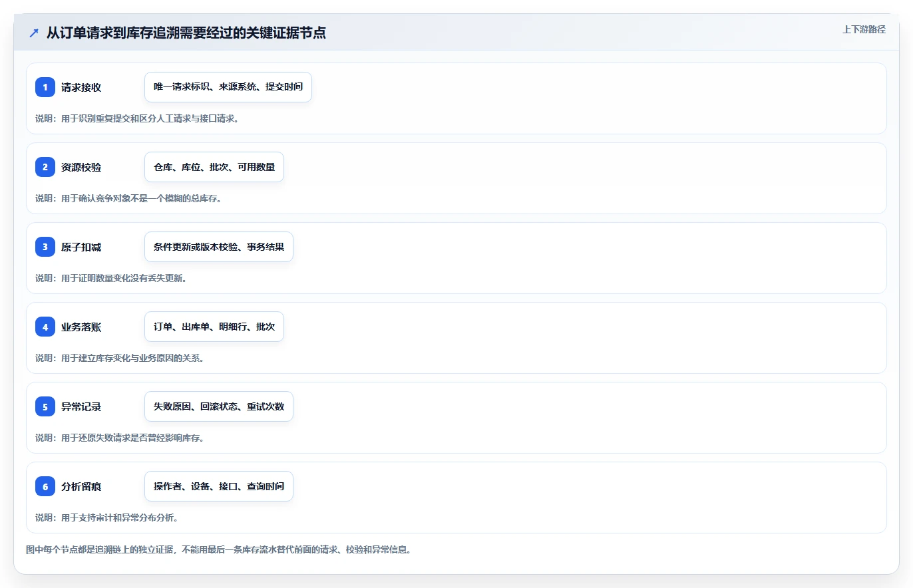Click the arrow icon beside the title
The width and height of the screenshot is (913, 588).
pos(34,33)
